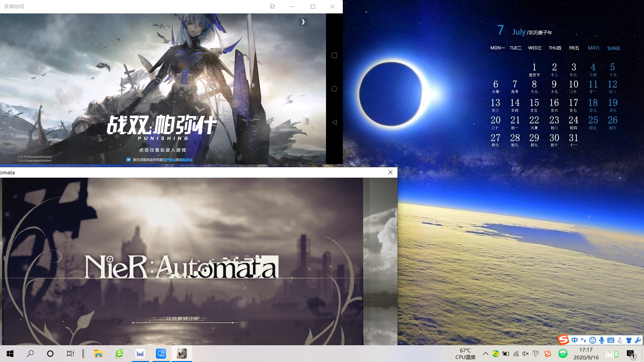Toggle the 中 IME indicator in tray
Screen dimensions: 644x362
point(536,354)
